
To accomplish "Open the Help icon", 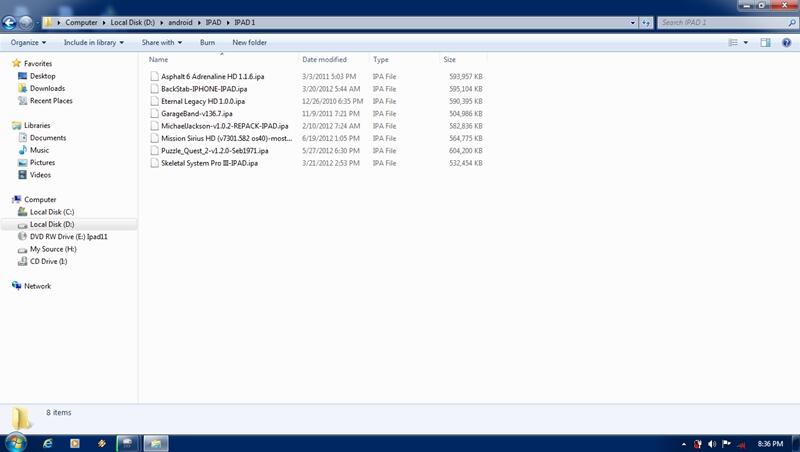I will coord(786,42).
